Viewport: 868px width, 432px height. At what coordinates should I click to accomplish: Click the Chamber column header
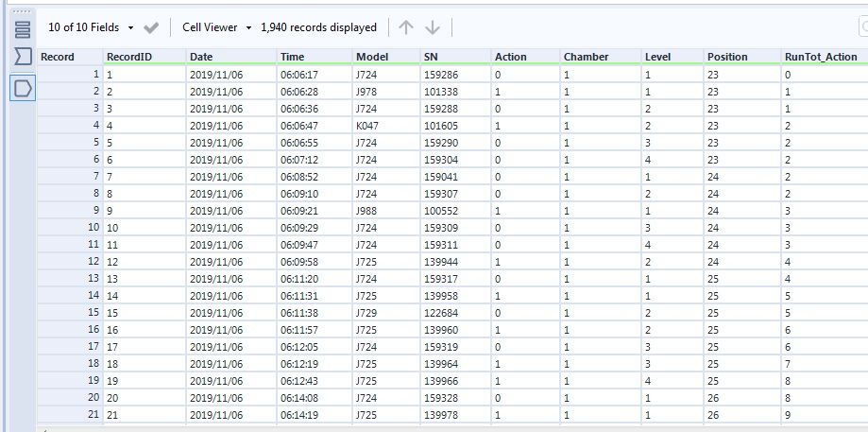coord(601,57)
